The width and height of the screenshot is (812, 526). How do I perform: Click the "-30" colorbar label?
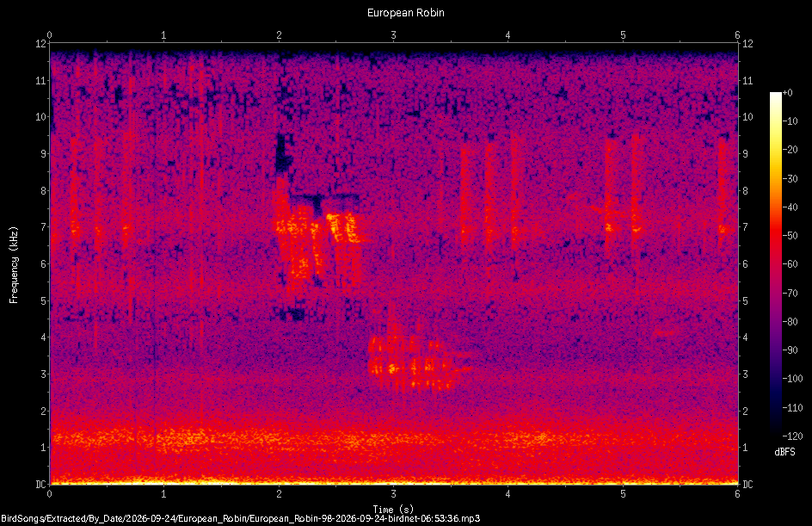click(x=790, y=179)
